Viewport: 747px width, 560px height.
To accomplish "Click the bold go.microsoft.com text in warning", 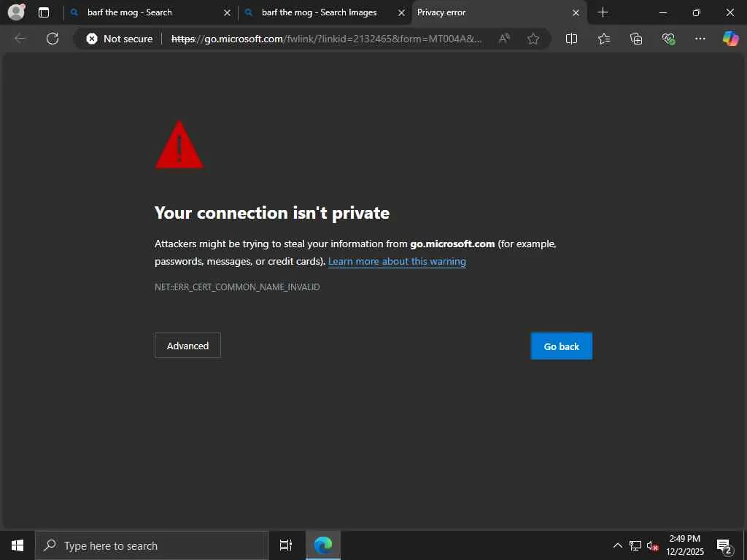I will (452, 244).
